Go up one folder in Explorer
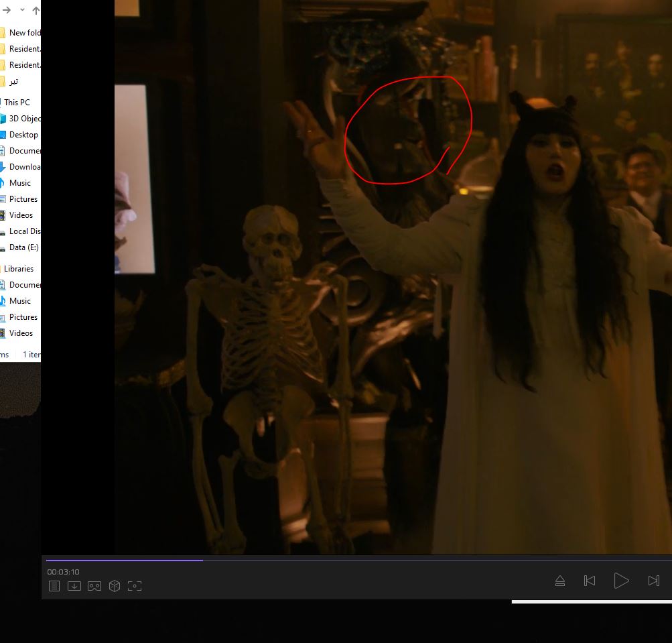Viewport: 672px width, 643px height. (x=36, y=10)
